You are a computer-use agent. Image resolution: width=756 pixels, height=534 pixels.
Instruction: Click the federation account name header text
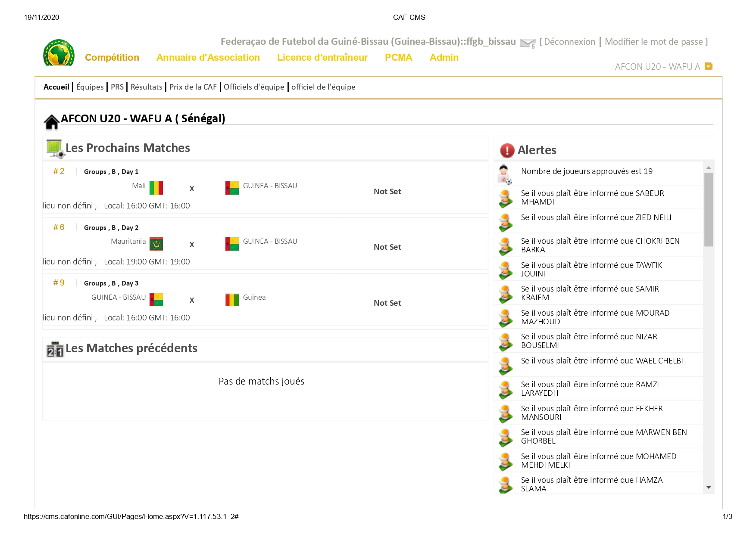[368, 42]
